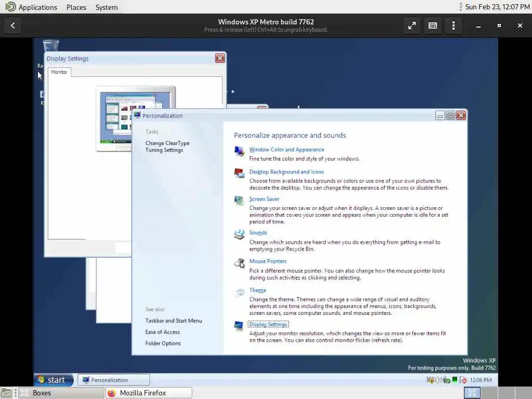Click the distro logo beside Applications
Image resolution: width=532 pixels, height=399 pixels.
coord(10,7)
